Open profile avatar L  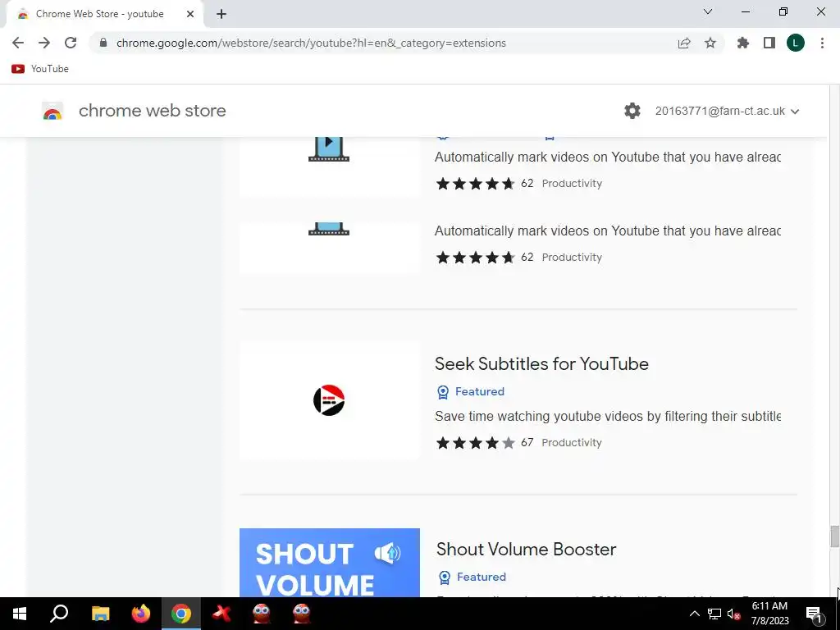click(796, 43)
